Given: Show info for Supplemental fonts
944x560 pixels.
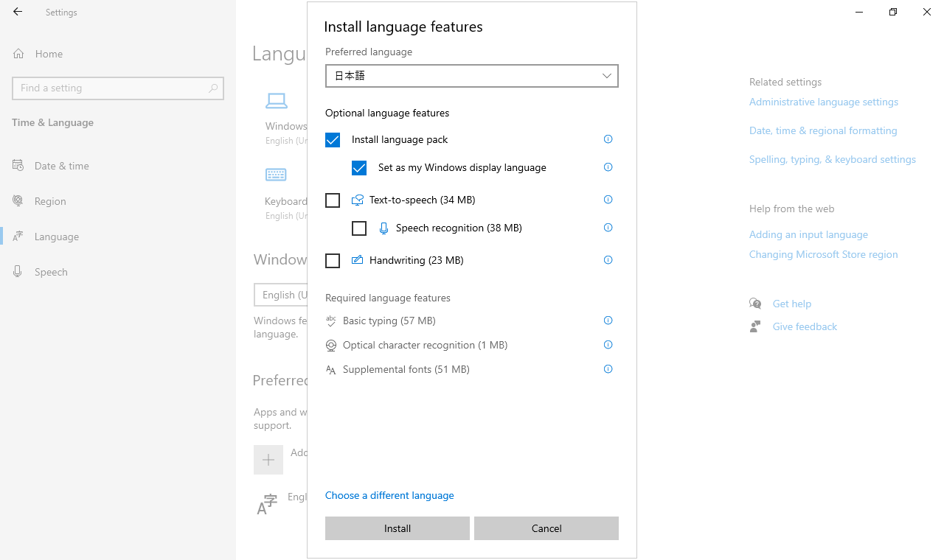Looking at the screenshot, I should pos(608,369).
